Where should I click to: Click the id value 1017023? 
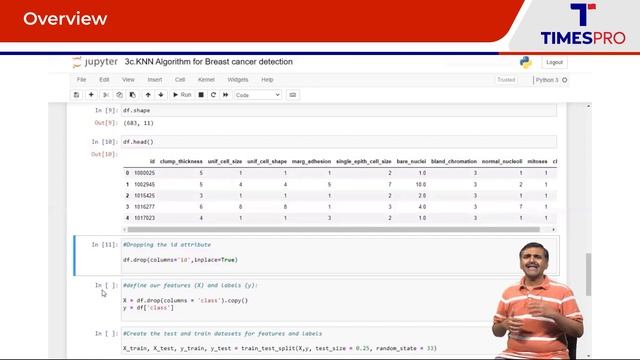[144, 218]
